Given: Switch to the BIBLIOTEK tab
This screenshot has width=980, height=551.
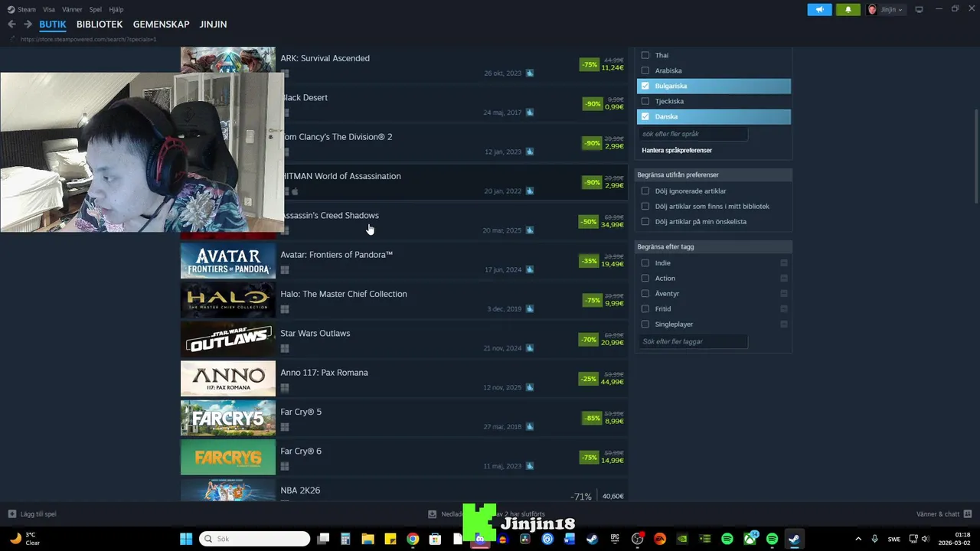Looking at the screenshot, I should click(100, 24).
